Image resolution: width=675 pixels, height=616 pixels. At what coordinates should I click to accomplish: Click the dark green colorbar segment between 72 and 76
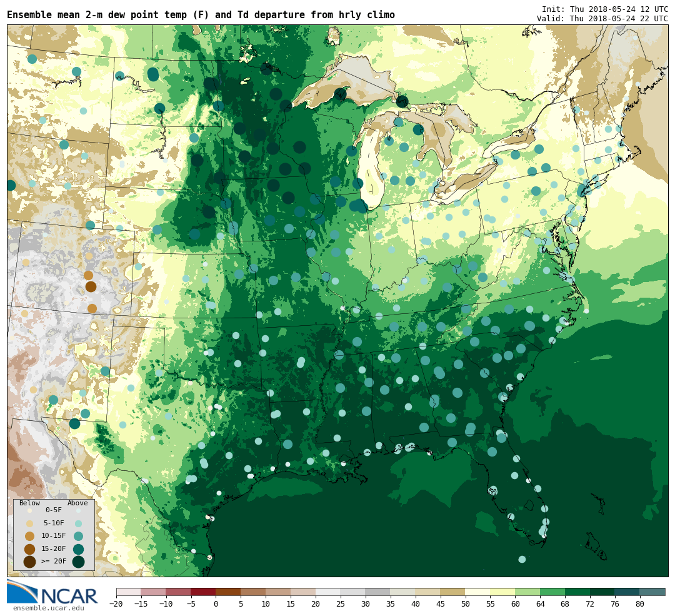click(602, 592)
